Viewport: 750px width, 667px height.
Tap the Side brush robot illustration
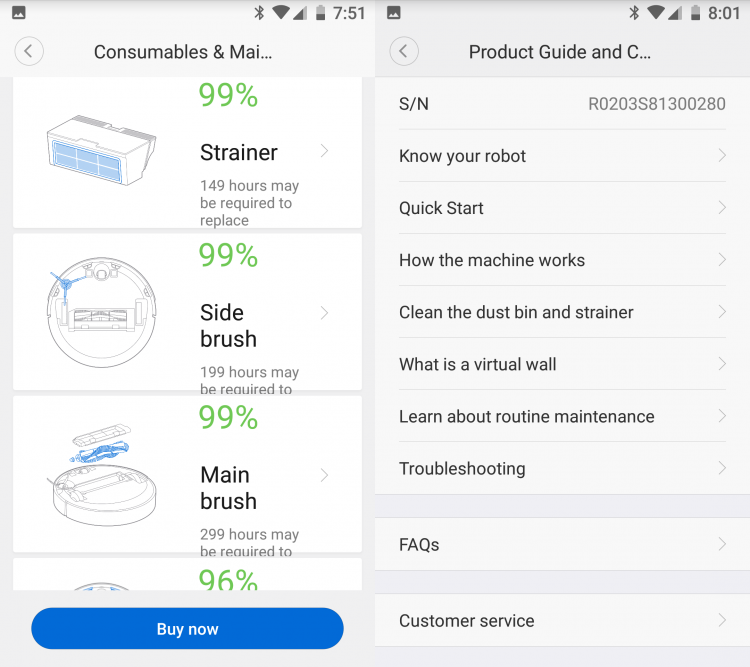click(101, 312)
